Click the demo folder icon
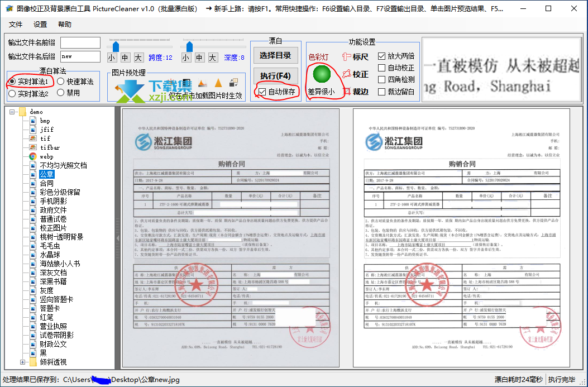Viewport: 588px width, 387px height. (22, 112)
